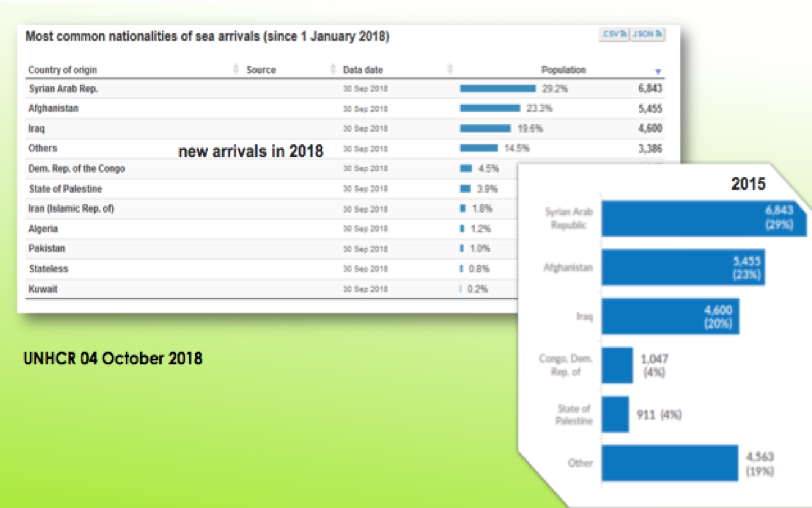Click the Other bar in 2015 chart

(670, 463)
